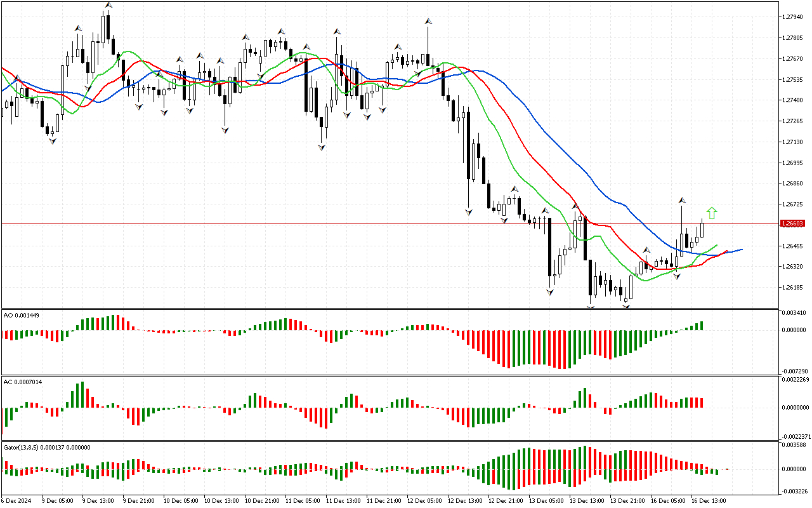Click price scale value 1.27400
The width and height of the screenshot is (812, 508).
[x=793, y=100]
